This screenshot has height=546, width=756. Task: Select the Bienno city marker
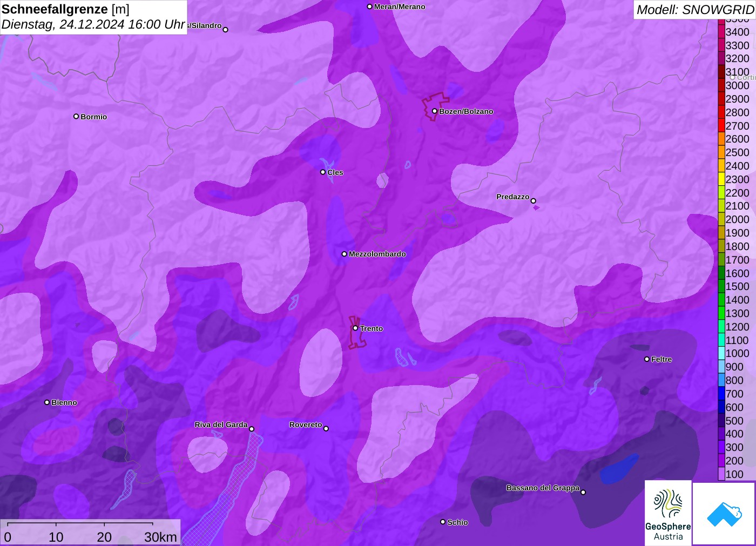(47, 402)
